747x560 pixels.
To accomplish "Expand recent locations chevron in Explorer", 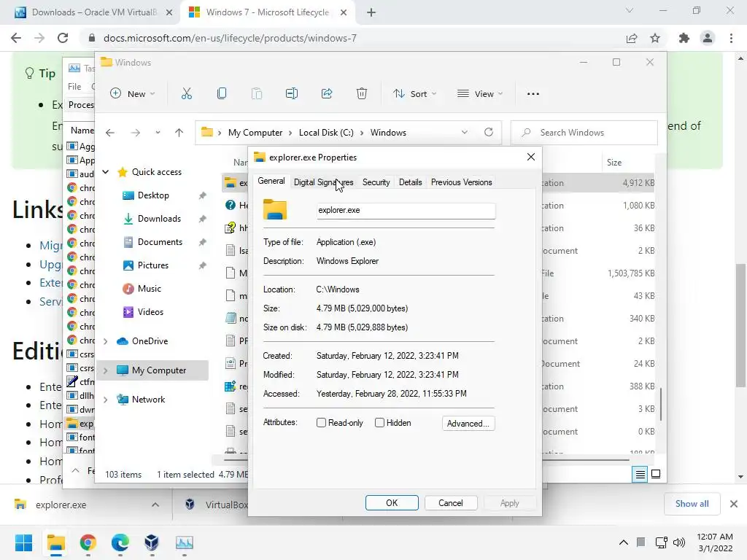I will point(158,133).
